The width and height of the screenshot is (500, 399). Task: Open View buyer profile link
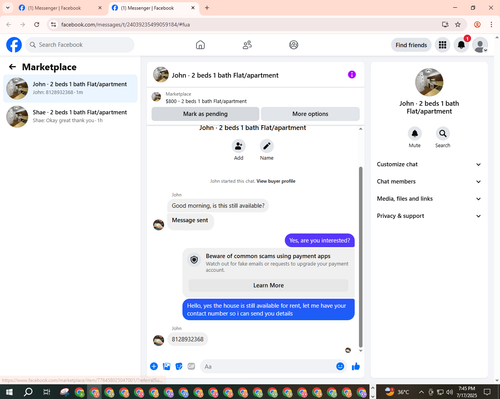pos(276,181)
